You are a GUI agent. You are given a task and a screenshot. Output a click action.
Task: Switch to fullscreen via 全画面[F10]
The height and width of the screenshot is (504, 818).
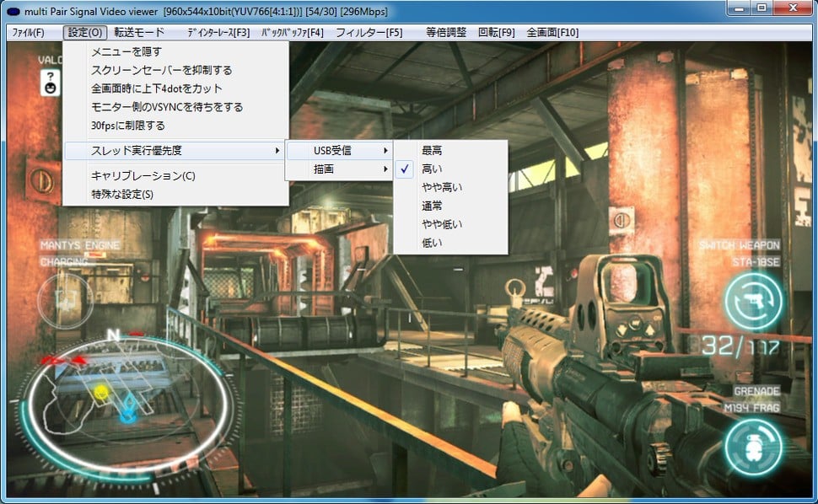click(552, 32)
